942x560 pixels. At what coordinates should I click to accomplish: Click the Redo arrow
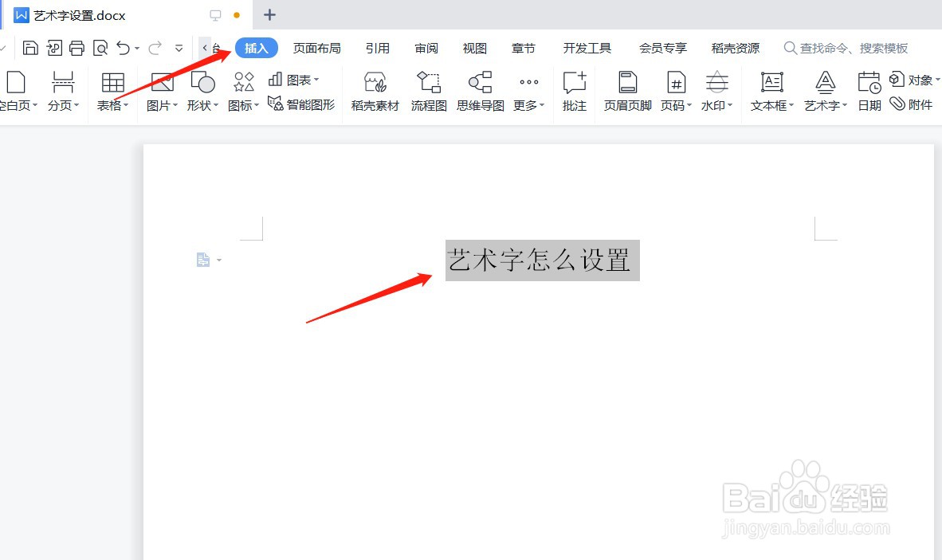point(155,48)
